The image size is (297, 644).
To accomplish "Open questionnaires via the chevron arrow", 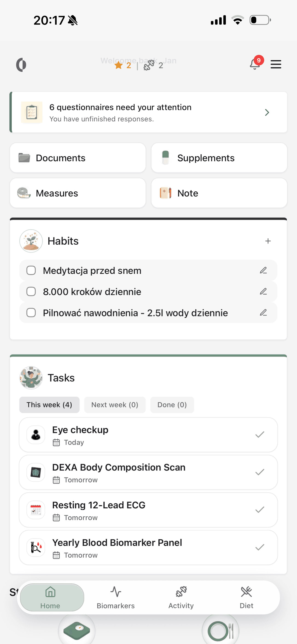I will [267, 112].
